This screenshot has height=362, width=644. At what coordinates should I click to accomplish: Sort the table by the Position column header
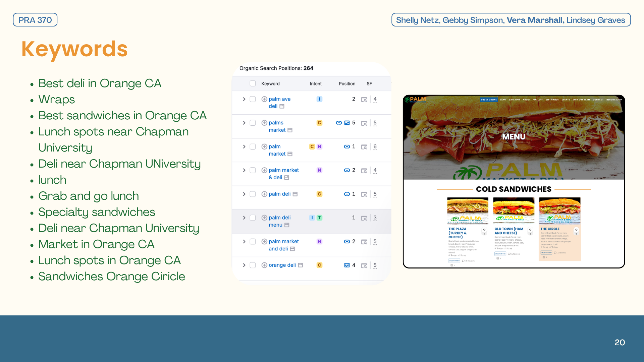coord(347,84)
